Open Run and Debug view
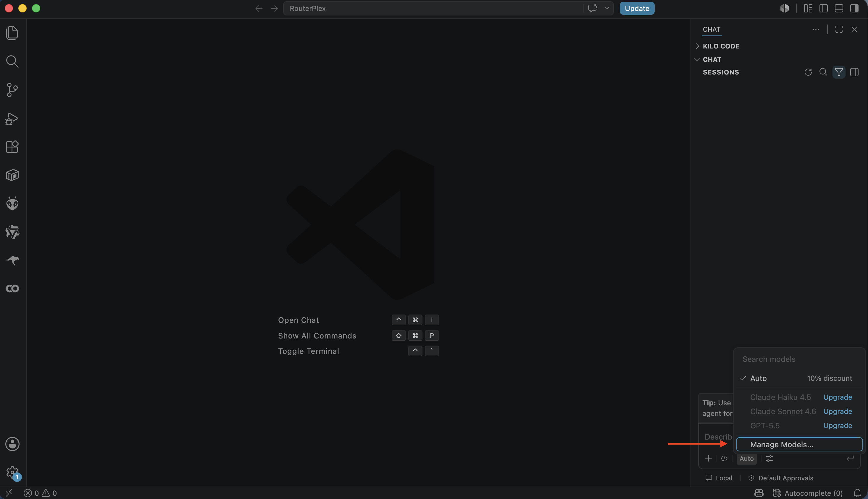The height and width of the screenshot is (499, 868). pyautogui.click(x=12, y=119)
